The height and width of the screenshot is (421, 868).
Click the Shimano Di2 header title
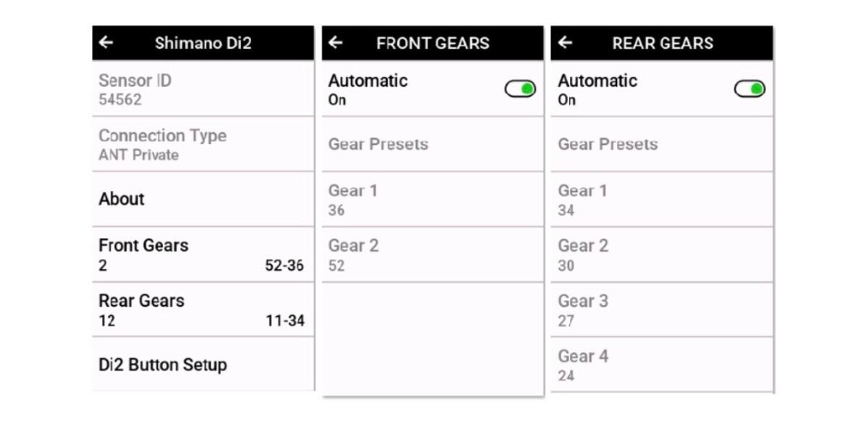click(x=203, y=43)
